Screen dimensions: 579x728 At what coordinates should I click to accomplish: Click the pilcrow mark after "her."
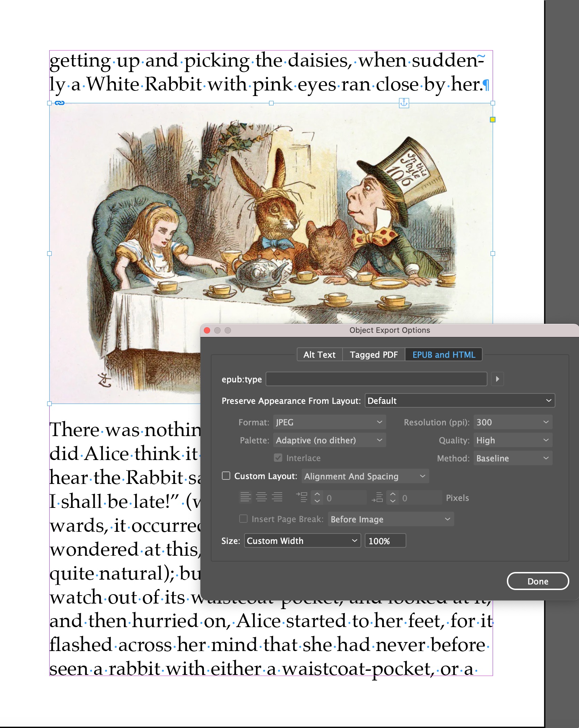pyautogui.click(x=486, y=85)
